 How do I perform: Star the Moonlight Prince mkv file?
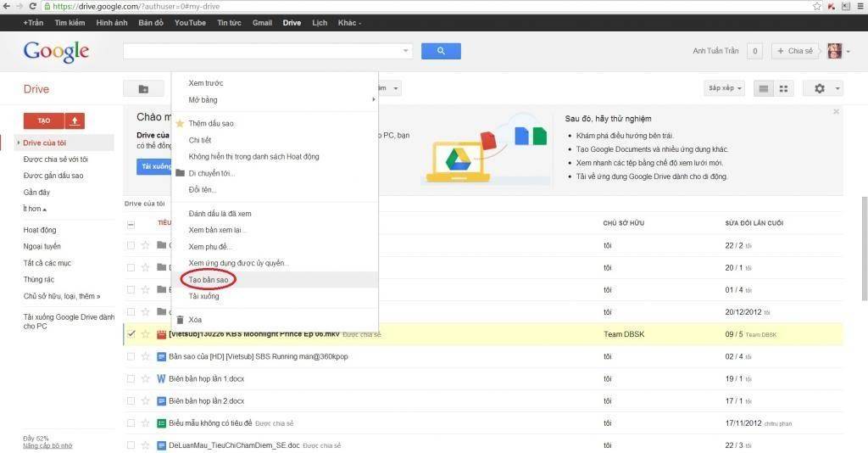point(146,334)
